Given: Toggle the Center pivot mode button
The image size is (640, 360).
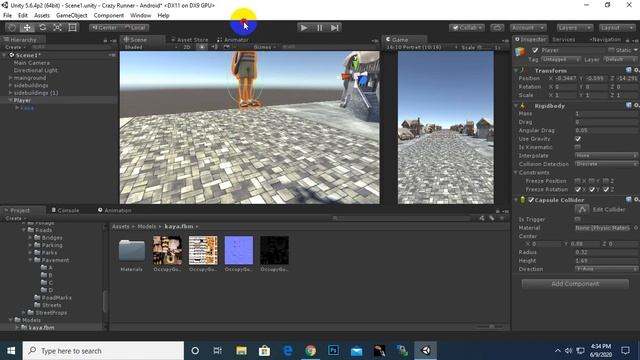Looking at the screenshot, I should [x=104, y=28].
